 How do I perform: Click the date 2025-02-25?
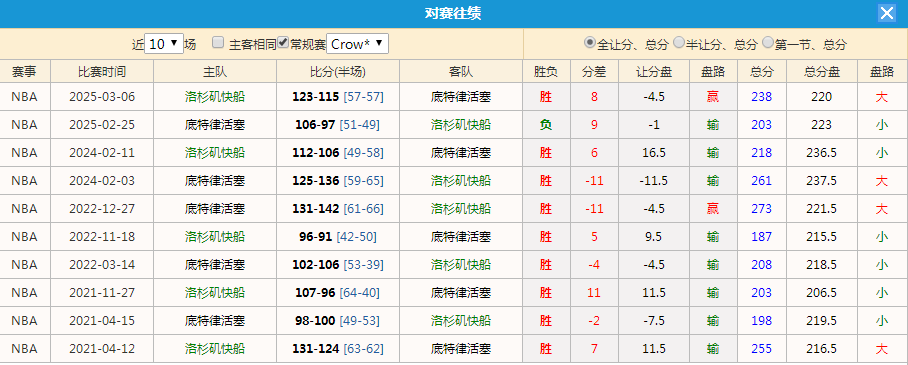[x=102, y=125]
